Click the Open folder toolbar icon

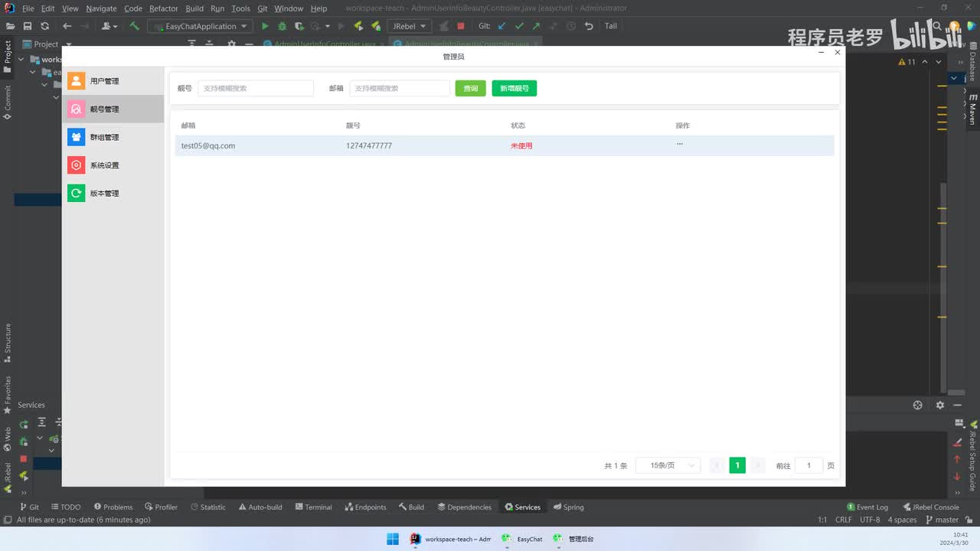point(9,26)
